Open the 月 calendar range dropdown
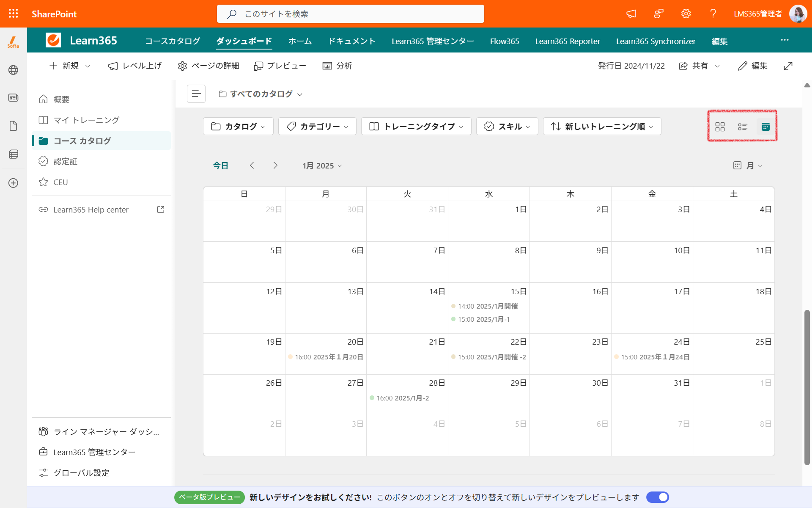 tap(748, 166)
